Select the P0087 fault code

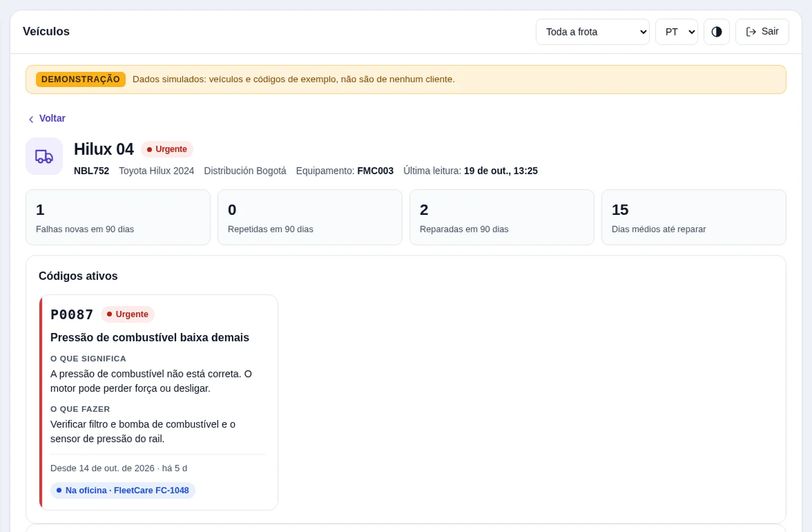pos(72,314)
